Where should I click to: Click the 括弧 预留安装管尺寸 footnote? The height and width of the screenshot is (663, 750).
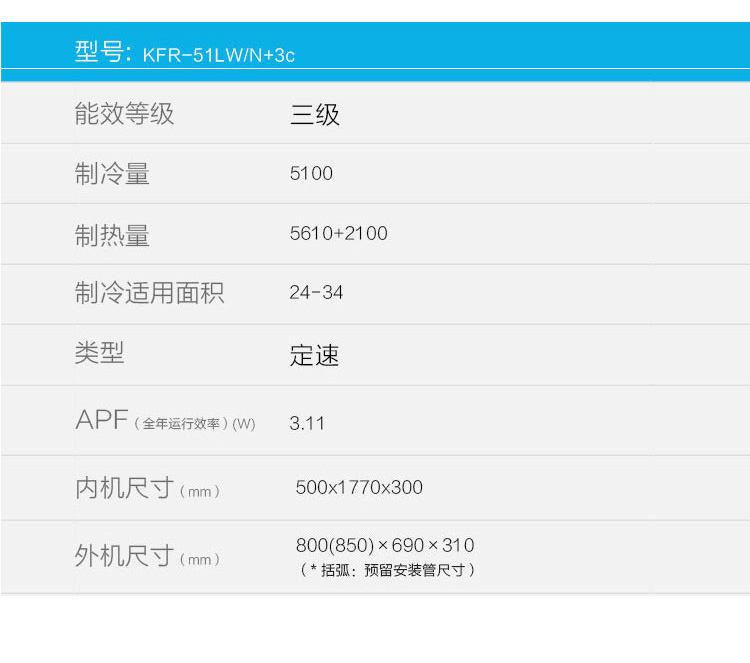click(388, 570)
